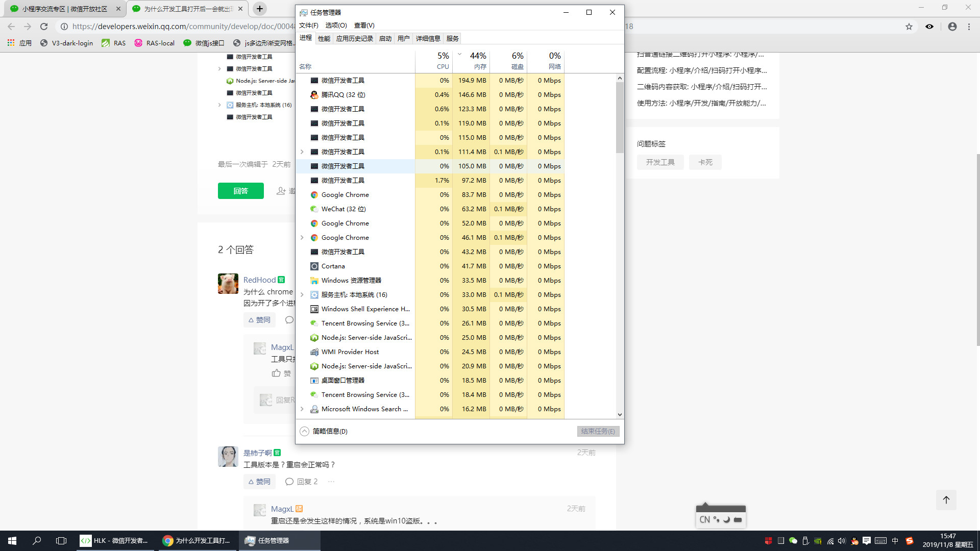
Task: Click the Task Manager vertical scrollbar thumb
Action: pyautogui.click(x=620, y=117)
